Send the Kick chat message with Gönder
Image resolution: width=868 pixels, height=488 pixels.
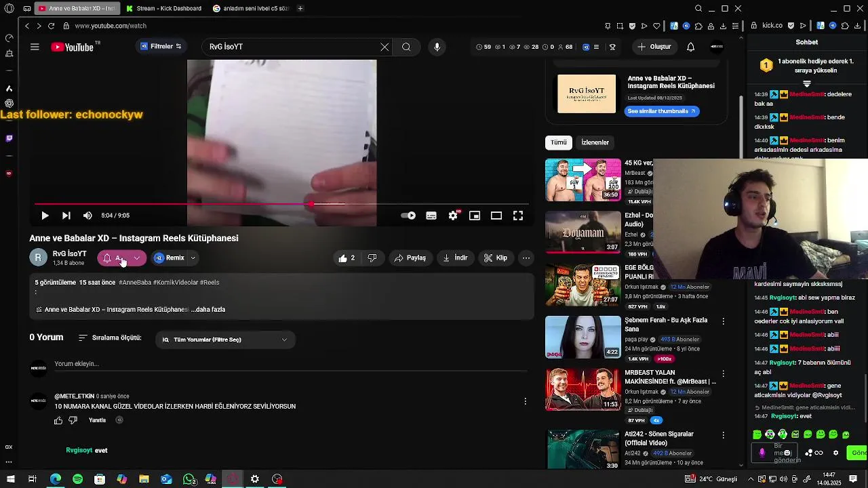pos(858,453)
